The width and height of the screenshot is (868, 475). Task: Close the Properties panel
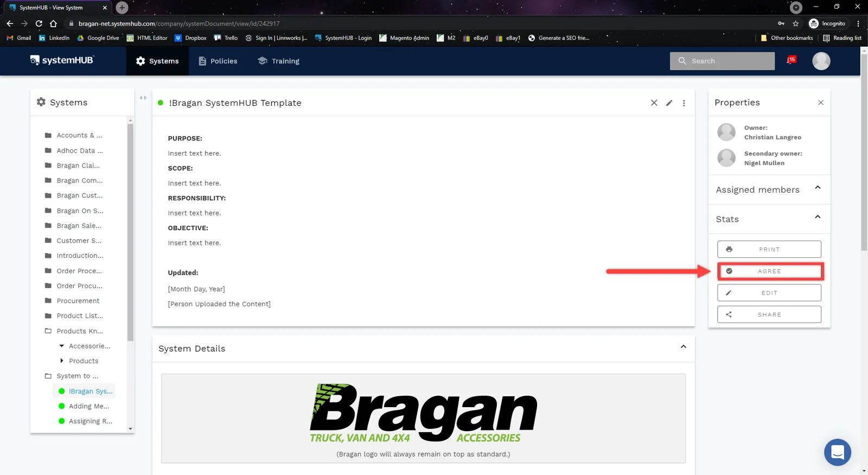821,103
